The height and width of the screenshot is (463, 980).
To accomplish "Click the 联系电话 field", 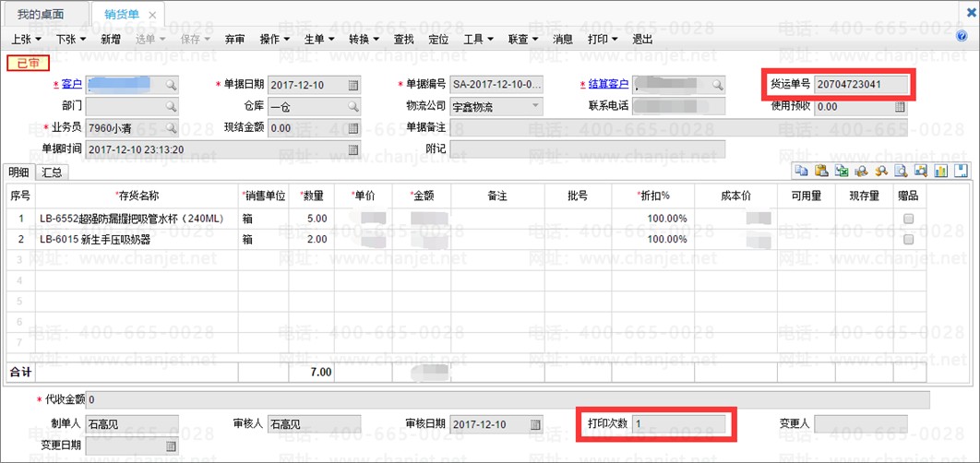I will tap(679, 106).
